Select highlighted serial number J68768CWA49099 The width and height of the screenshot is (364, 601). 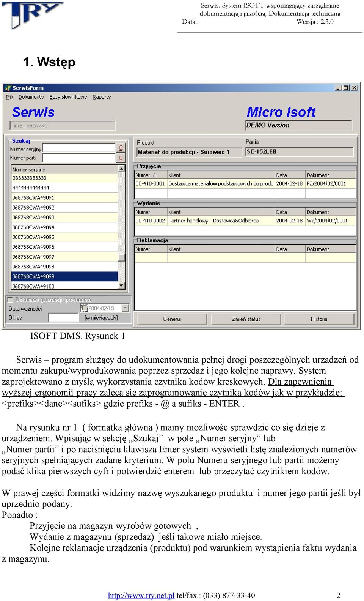coord(64,276)
